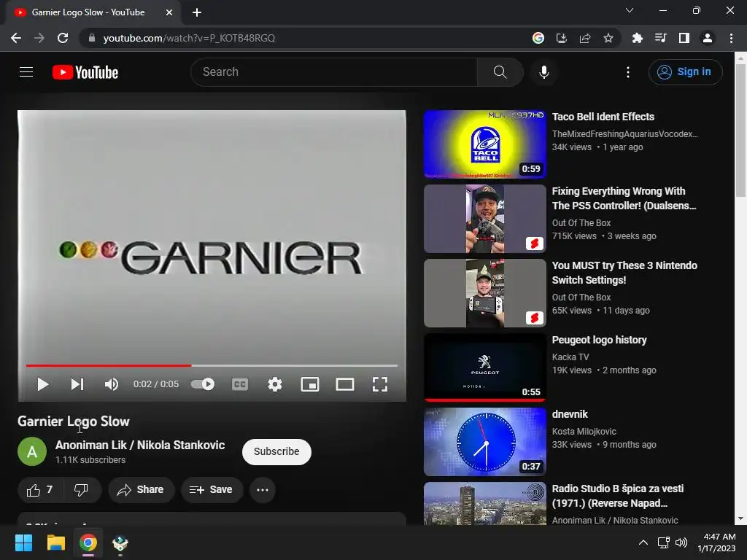Seek on the video progress bar
This screenshot has width=747, height=560.
click(212, 365)
